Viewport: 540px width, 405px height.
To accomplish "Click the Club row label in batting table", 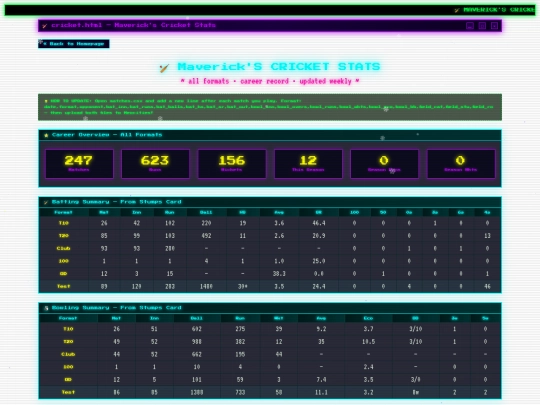I will [64, 248].
